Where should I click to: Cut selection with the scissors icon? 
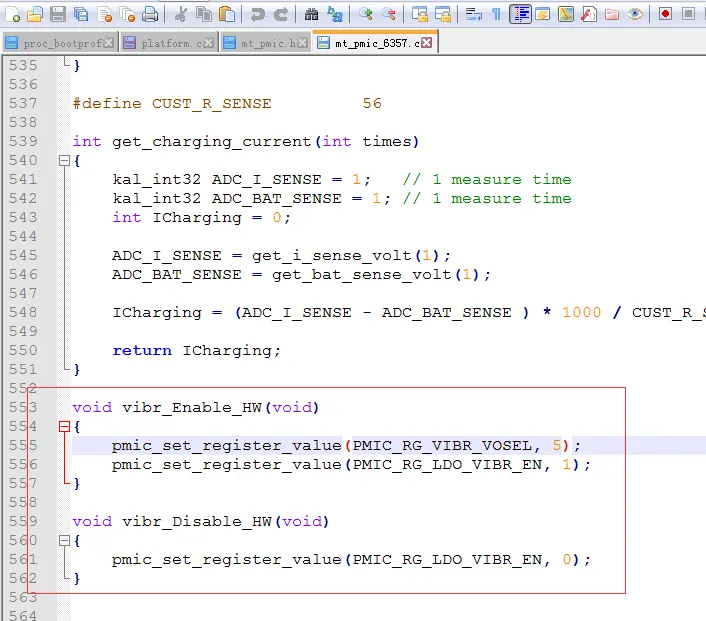181,14
